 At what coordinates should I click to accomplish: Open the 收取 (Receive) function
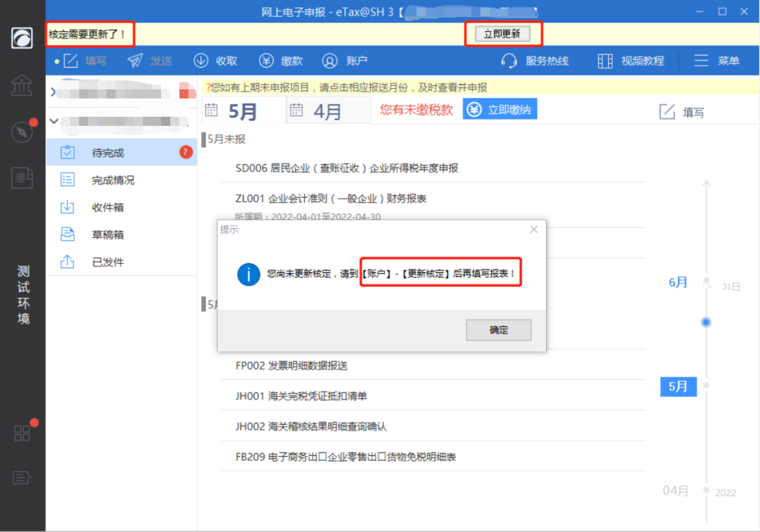[215, 61]
